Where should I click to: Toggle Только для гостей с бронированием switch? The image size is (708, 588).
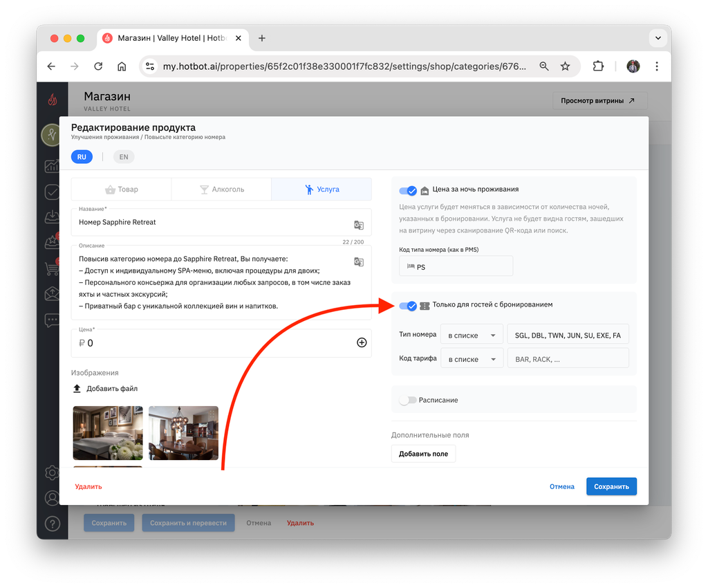coord(408,306)
